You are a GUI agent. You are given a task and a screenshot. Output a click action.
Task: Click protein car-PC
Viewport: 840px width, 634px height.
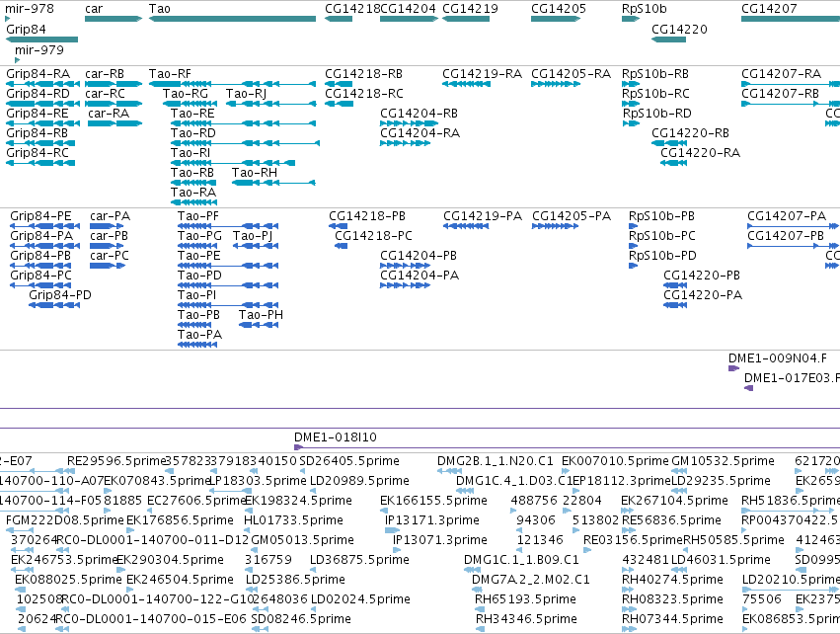[x=108, y=266]
